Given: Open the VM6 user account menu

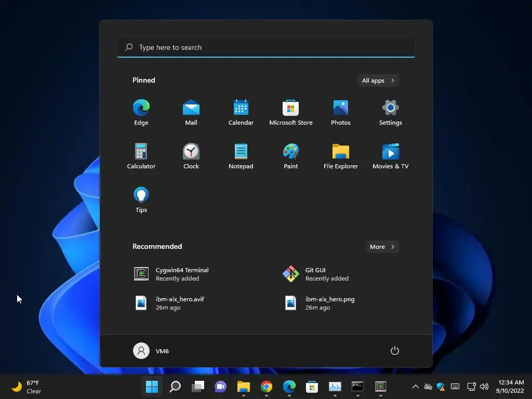Looking at the screenshot, I should (151, 351).
